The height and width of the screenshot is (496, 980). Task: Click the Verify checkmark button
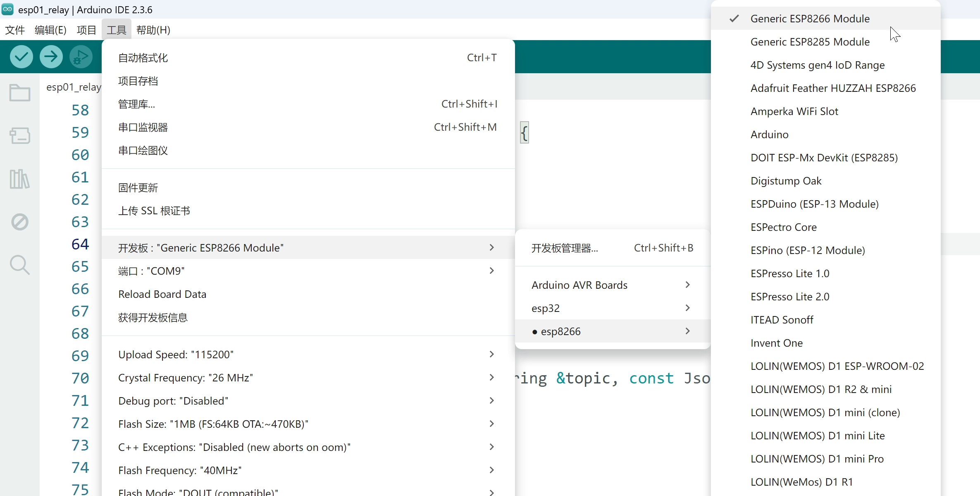[21, 57]
